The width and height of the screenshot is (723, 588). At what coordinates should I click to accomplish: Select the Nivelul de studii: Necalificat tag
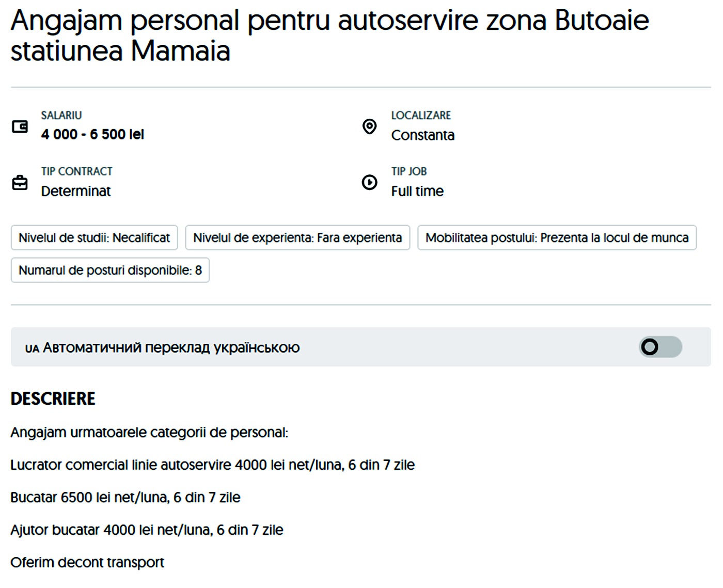[94, 238]
